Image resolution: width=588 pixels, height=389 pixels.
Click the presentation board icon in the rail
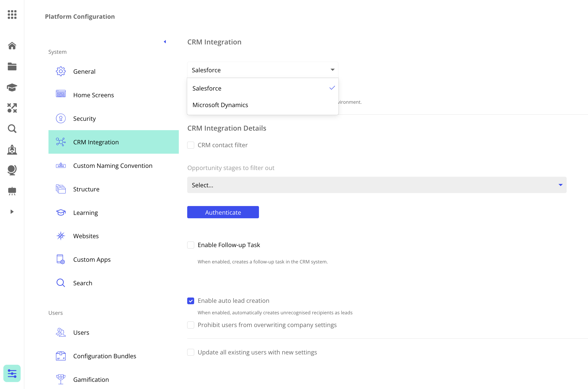(12, 191)
